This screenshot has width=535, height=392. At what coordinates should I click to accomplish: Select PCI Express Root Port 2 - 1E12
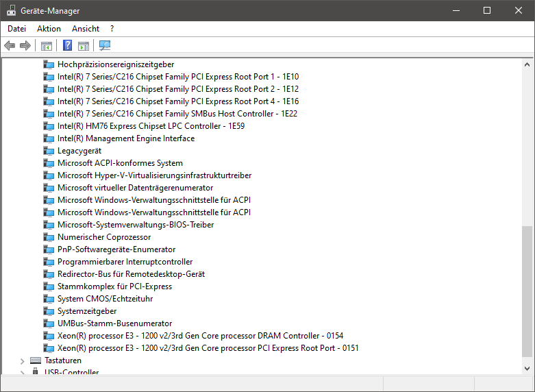178,89
